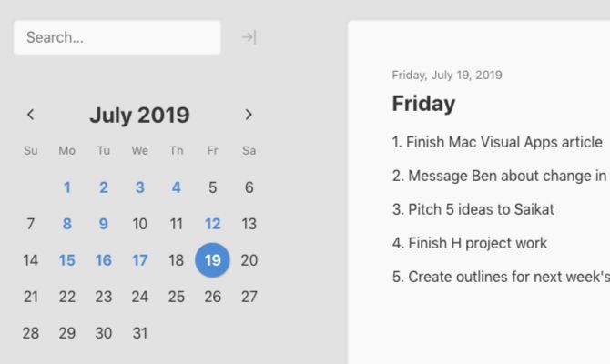Go to July 17 entry

[x=139, y=260]
